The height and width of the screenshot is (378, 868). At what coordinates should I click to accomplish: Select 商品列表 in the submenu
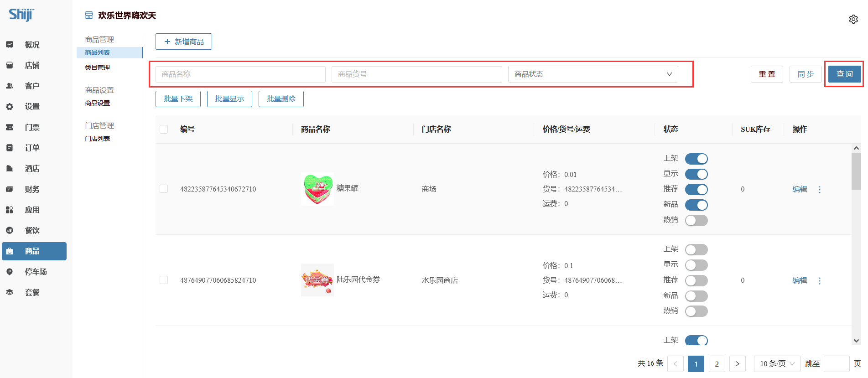[109, 53]
